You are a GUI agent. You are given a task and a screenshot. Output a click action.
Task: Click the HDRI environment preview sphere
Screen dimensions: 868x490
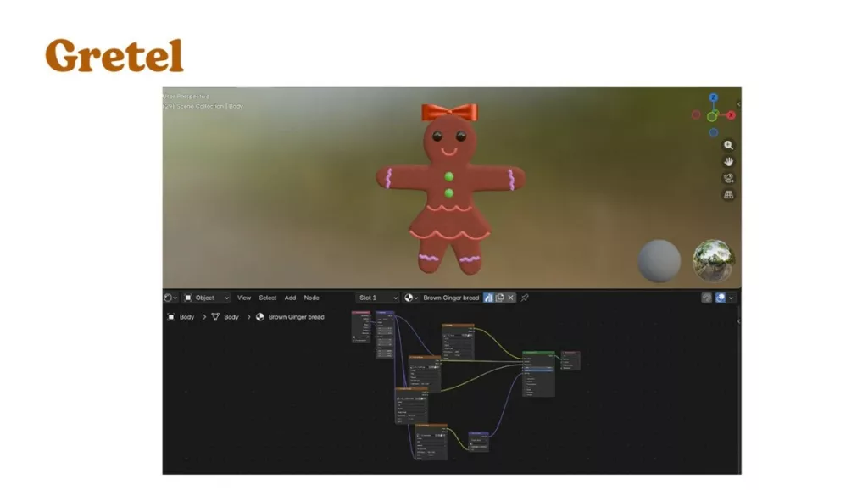713,260
